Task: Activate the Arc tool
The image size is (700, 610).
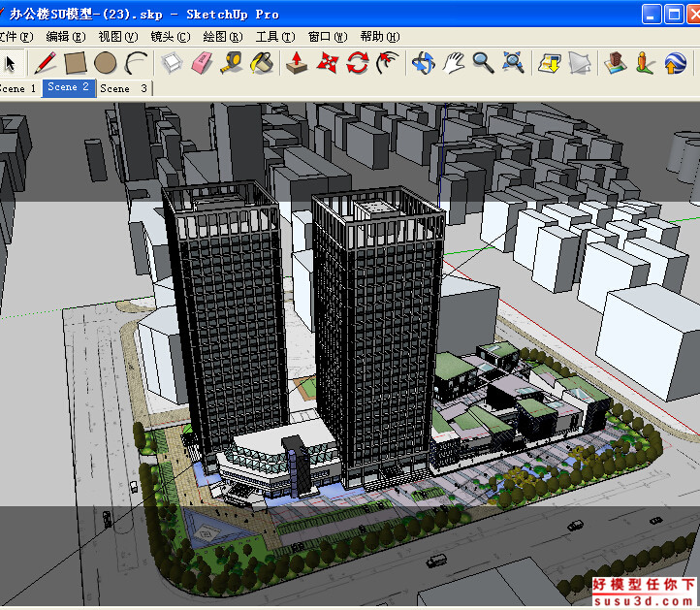Action: tap(136, 63)
